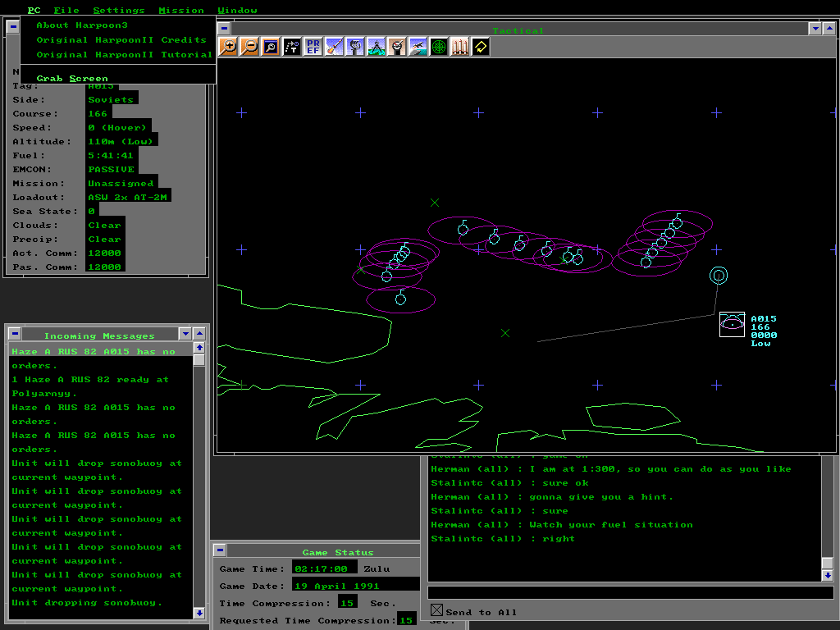The height and width of the screenshot is (630, 840).
Task: Open the Settings menu
Action: (x=119, y=10)
